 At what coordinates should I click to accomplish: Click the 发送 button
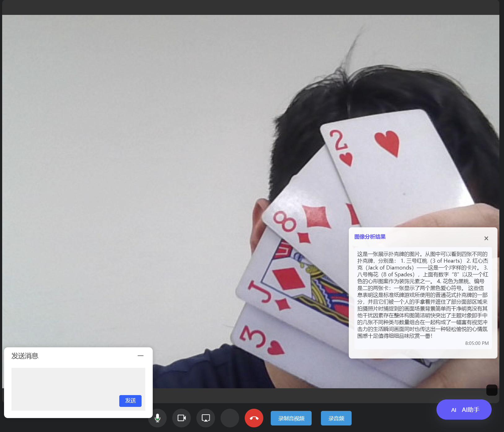tap(130, 401)
